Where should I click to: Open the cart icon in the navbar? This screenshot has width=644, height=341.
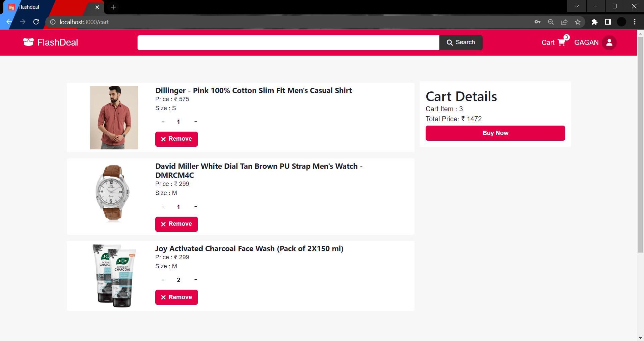point(561,43)
